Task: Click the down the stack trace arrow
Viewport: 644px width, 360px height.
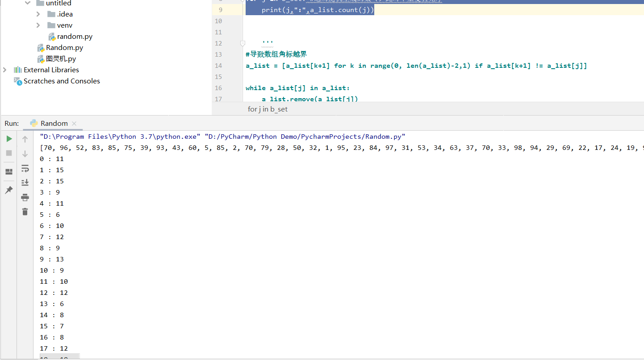Action: pyautogui.click(x=25, y=154)
